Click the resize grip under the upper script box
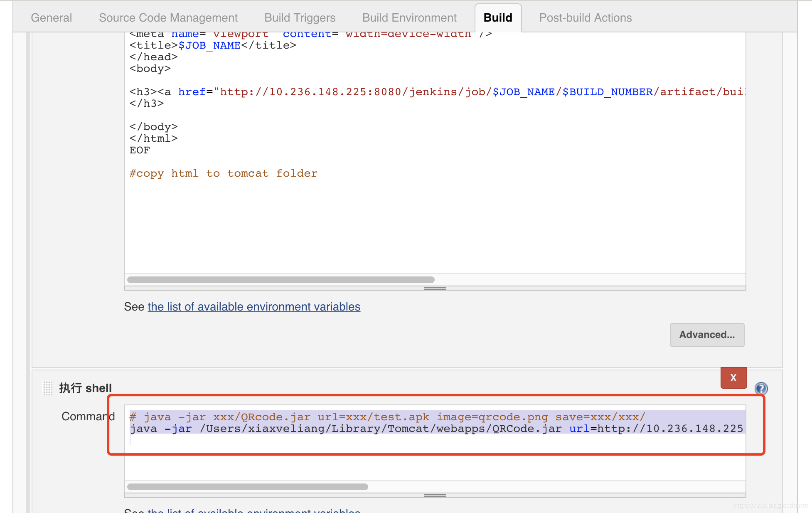 435,288
